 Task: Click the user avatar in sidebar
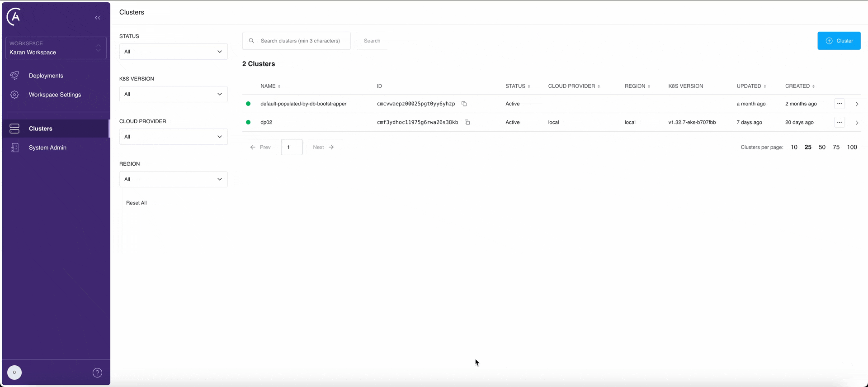14,373
